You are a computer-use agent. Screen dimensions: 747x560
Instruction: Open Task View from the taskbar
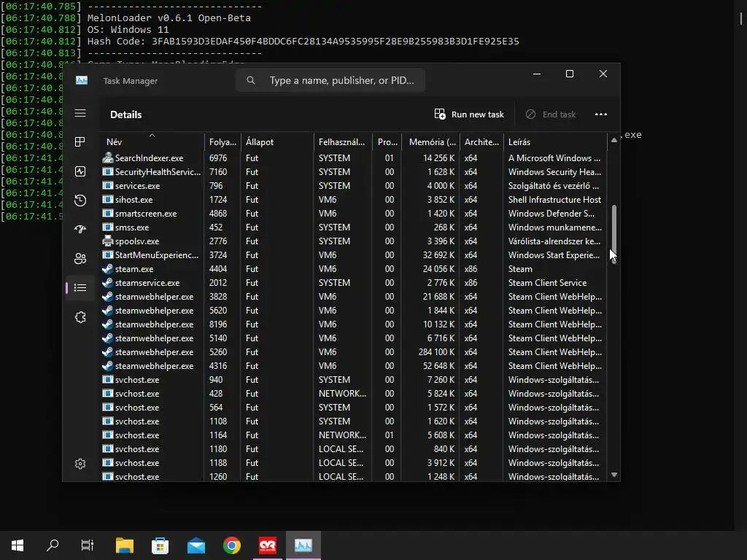pyautogui.click(x=88, y=545)
